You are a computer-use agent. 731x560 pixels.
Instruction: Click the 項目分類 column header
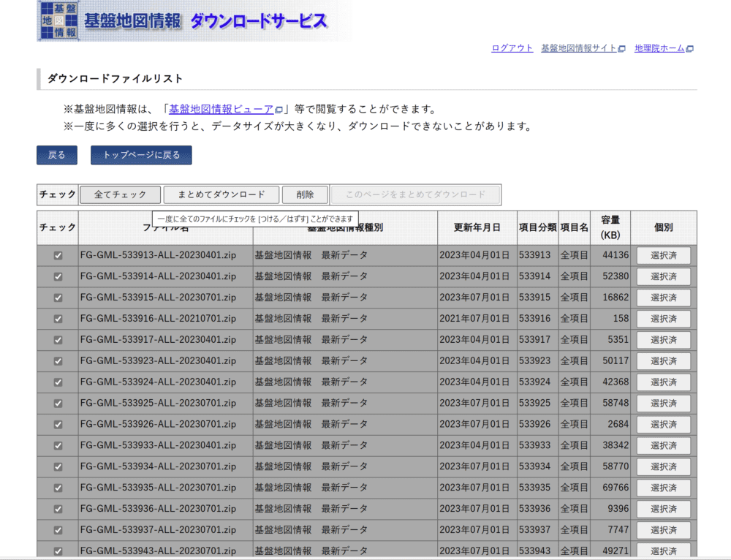[x=537, y=227]
